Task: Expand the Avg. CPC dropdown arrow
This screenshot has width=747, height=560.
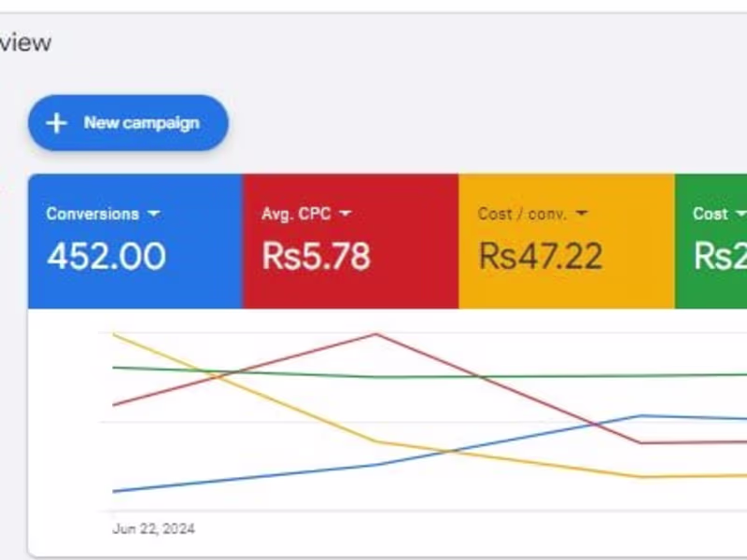Action: [345, 214]
